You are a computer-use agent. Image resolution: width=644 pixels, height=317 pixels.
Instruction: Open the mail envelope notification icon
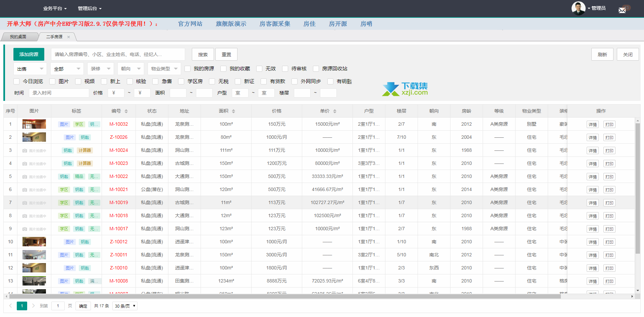point(622,10)
